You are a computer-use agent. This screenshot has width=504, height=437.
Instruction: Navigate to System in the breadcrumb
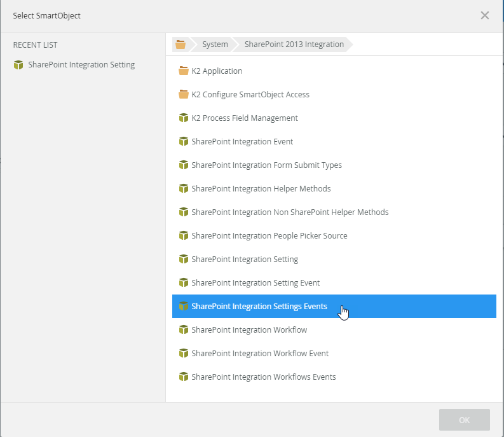[x=215, y=45]
